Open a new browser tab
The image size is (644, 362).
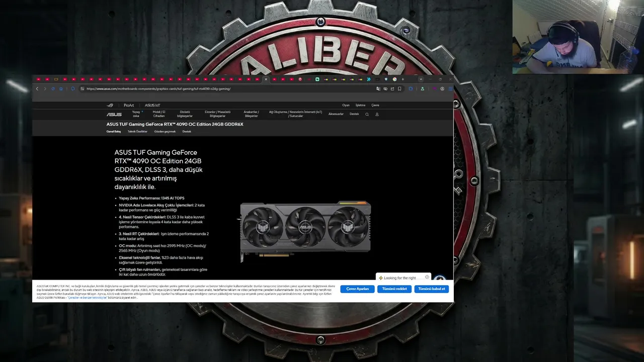point(403,79)
